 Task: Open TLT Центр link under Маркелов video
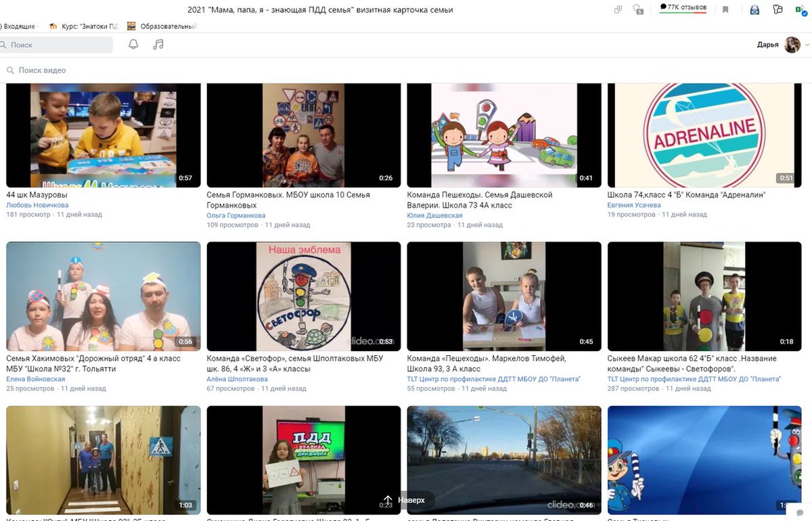click(493, 379)
